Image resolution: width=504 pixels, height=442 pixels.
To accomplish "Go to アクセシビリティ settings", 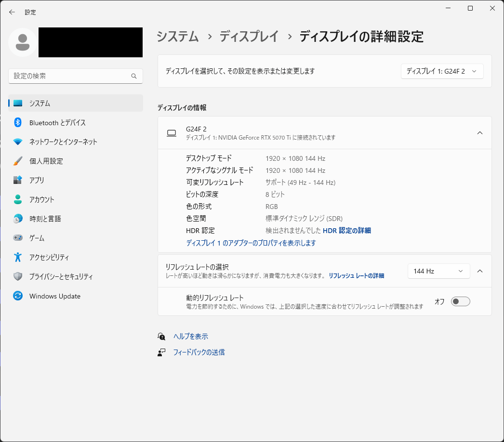I will click(76, 257).
